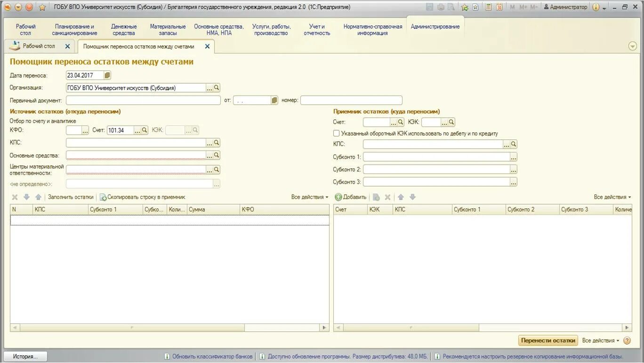Screen dimensions: 644x363
Task: Open Все действия menu above receiver table
Action: pos(612,197)
